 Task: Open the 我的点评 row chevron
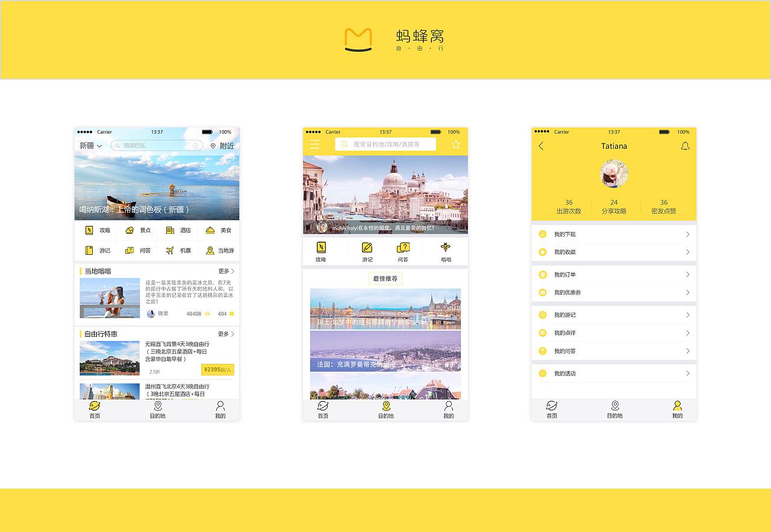(687, 333)
